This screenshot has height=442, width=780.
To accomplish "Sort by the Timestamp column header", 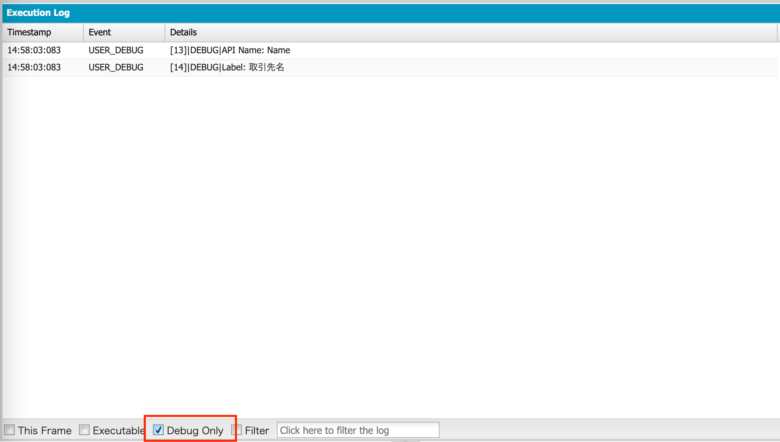I will point(42,32).
